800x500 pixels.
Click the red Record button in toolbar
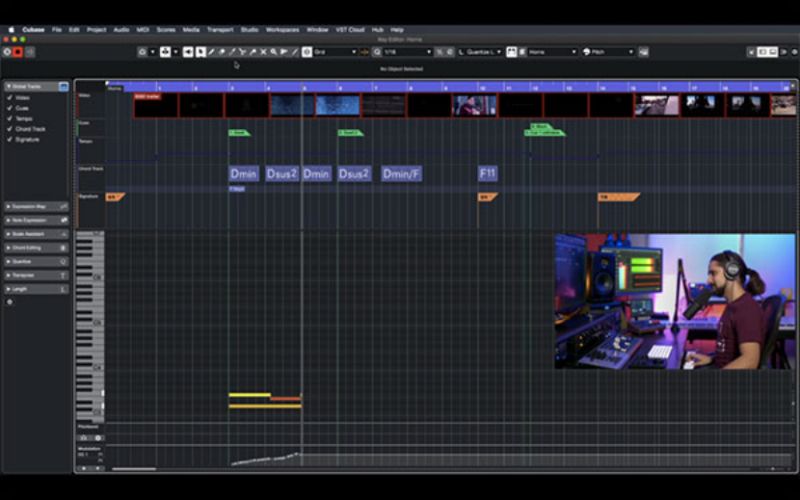point(18,51)
